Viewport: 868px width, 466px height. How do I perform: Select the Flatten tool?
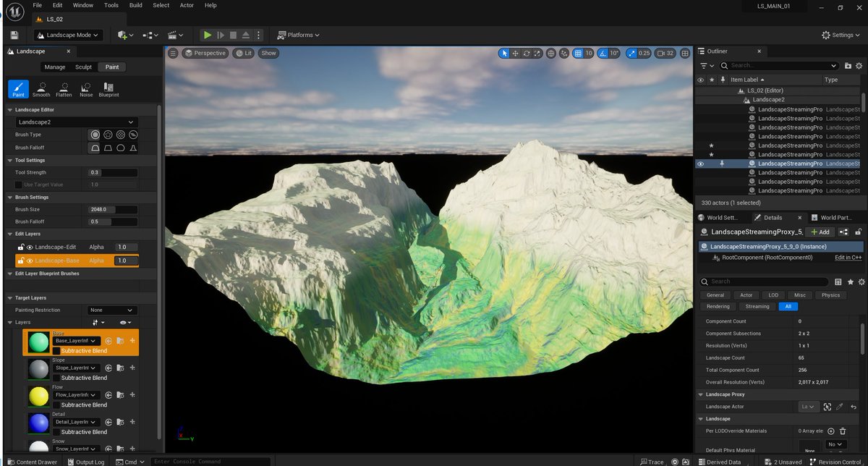64,89
